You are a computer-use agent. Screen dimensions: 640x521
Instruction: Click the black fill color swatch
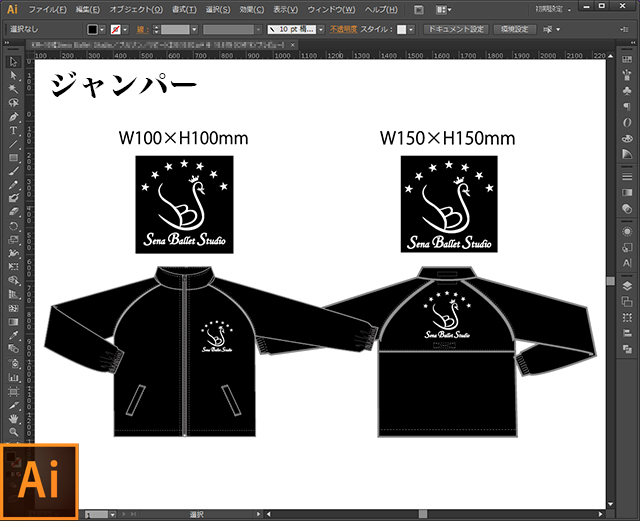coord(92,29)
